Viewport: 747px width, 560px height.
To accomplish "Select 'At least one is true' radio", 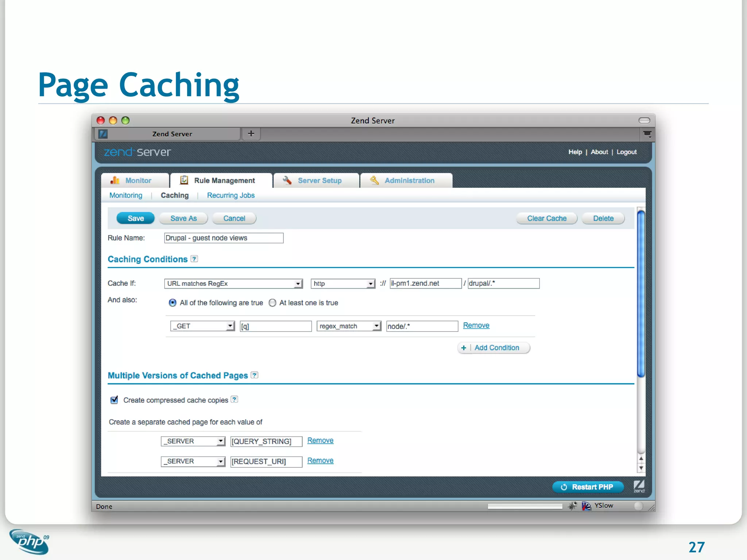I will pos(272,303).
